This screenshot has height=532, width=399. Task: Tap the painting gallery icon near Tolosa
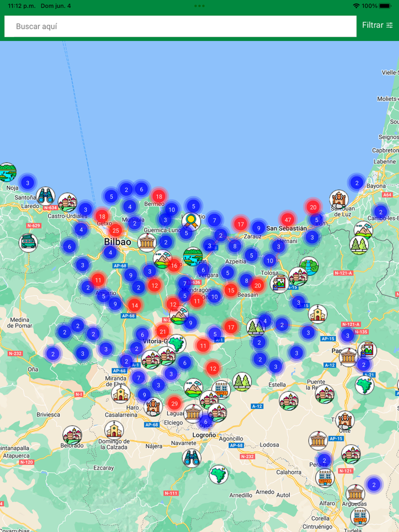click(279, 284)
